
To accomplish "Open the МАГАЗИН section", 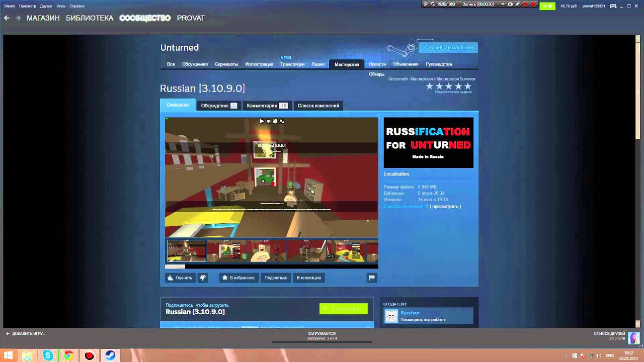I will [43, 18].
